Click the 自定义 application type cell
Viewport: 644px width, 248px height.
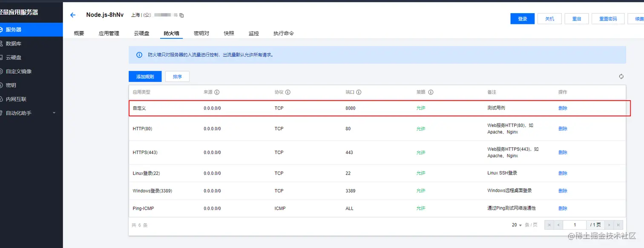(139, 108)
